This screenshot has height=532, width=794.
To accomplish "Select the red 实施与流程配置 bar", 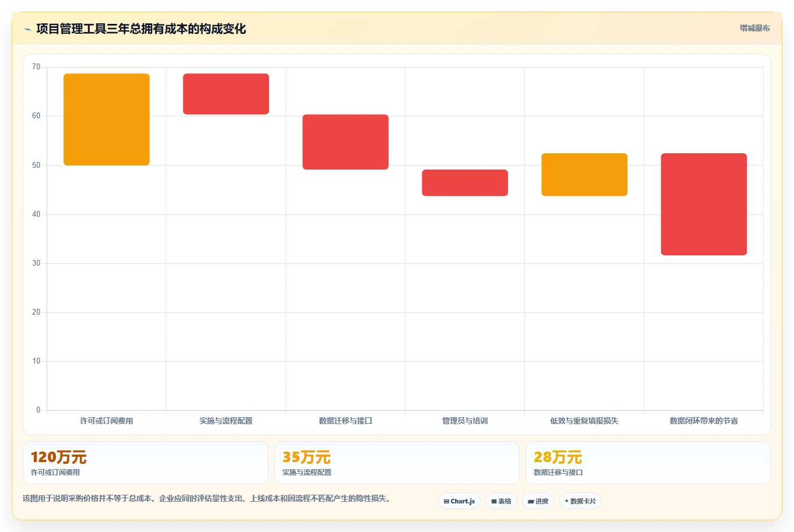I will click(226, 94).
